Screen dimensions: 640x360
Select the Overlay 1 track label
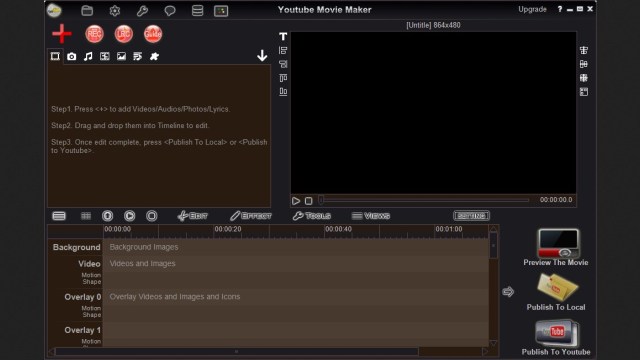point(82,330)
